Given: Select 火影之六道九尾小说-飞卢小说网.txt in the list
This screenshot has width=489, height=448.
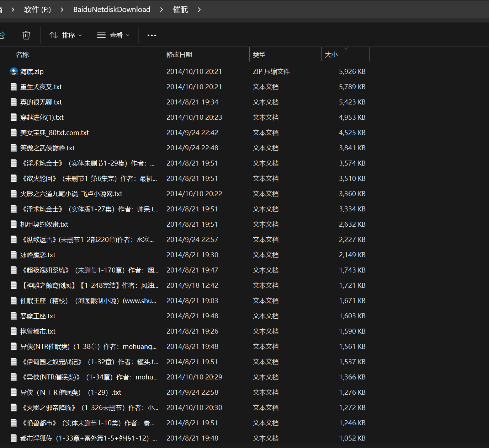Looking at the screenshot, I should pos(71,194).
